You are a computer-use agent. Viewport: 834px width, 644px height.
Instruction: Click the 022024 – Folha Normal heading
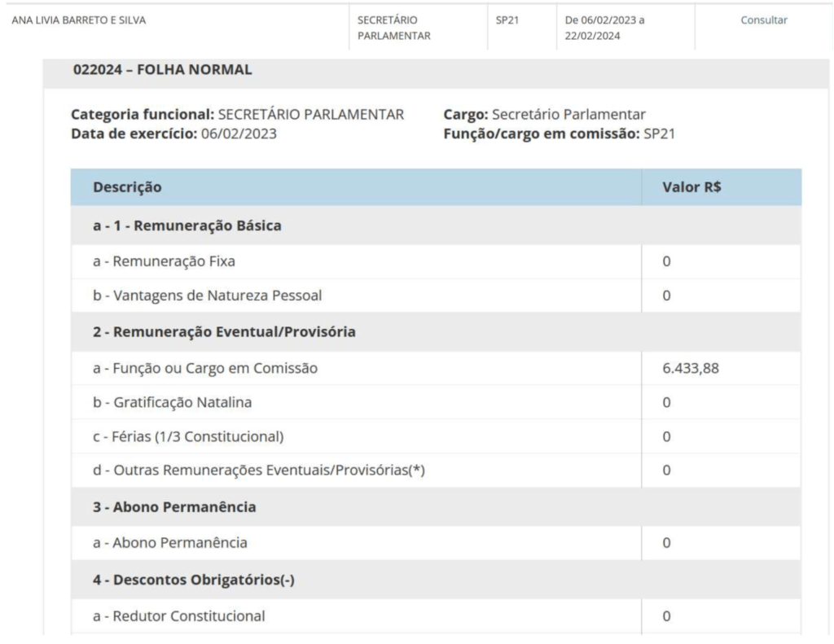pyautogui.click(x=163, y=70)
